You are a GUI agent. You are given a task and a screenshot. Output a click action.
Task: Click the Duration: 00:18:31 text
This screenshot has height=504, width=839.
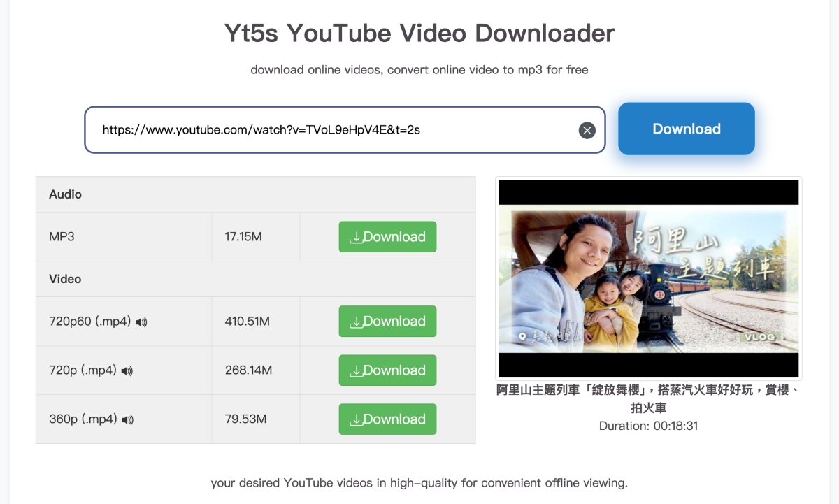(x=648, y=426)
